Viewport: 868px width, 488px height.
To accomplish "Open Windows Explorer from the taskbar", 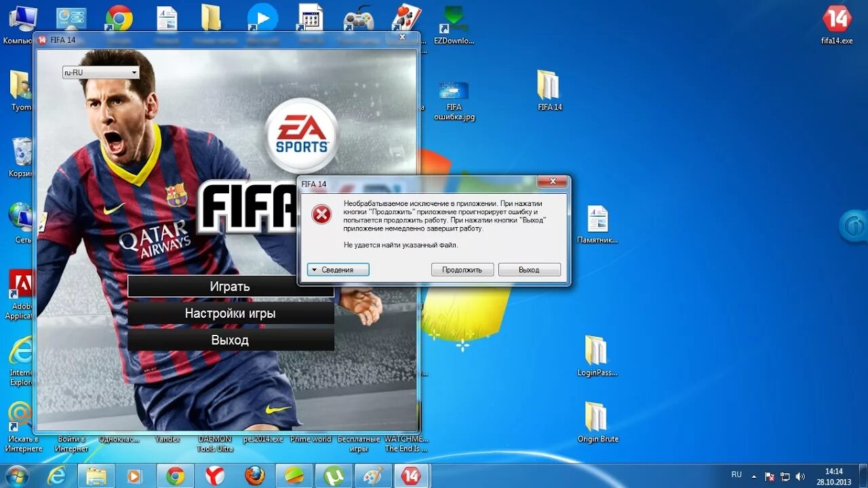I will point(96,476).
